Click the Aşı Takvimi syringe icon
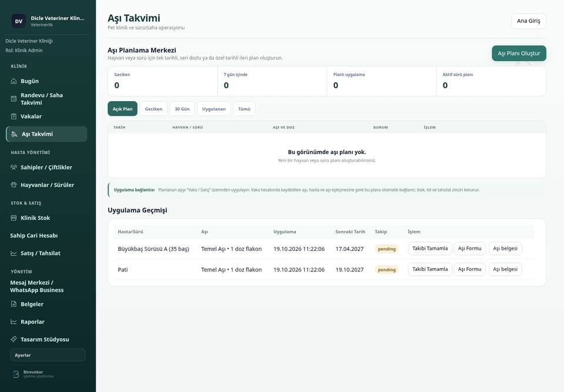Screen dimensions: 564x392 coord(14,134)
